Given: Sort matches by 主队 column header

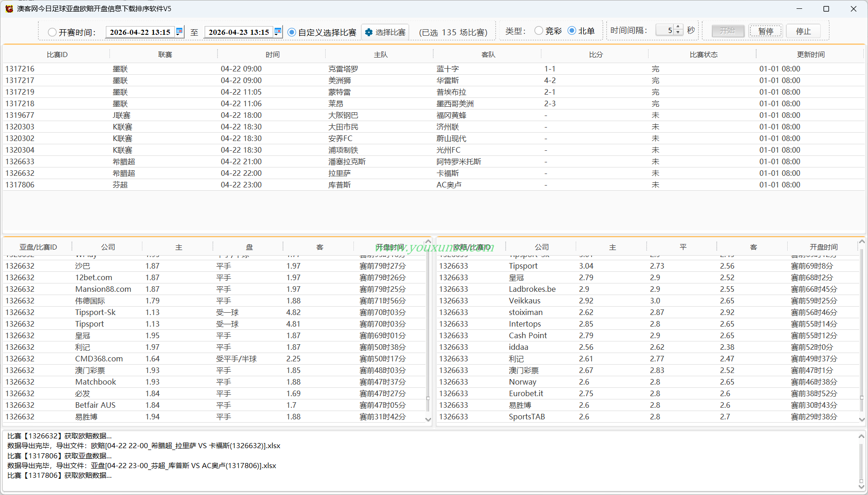Looking at the screenshot, I should (x=380, y=55).
